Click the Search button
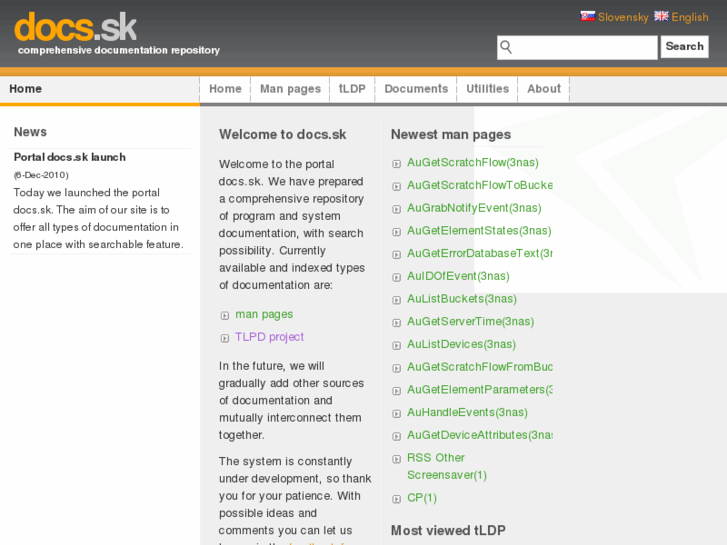This screenshot has width=727, height=545. [684, 46]
